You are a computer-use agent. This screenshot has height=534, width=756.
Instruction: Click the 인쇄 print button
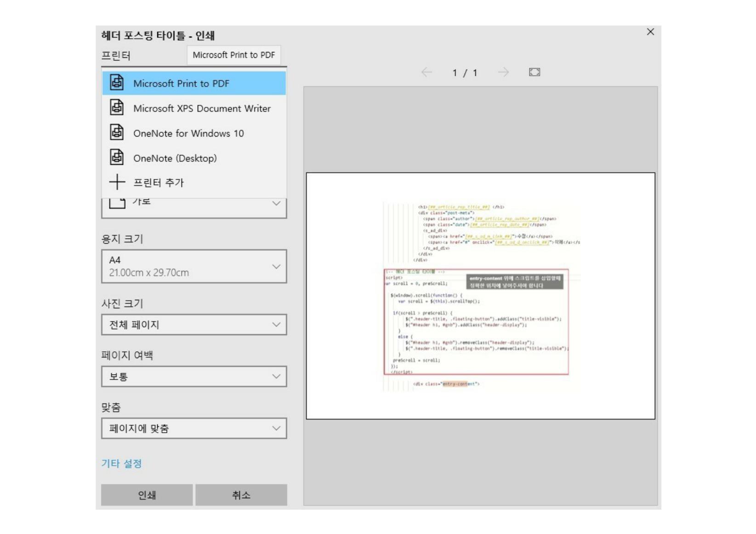pyautogui.click(x=147, y=495)
